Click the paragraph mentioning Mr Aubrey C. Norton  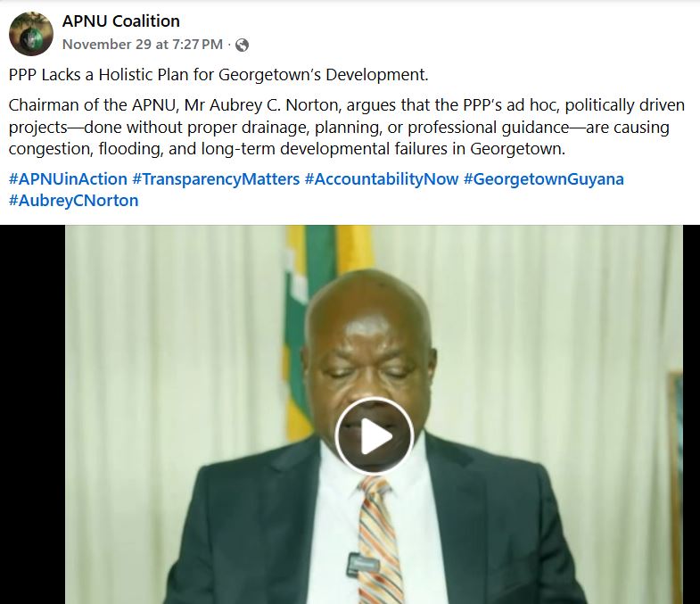coord(346,127)
